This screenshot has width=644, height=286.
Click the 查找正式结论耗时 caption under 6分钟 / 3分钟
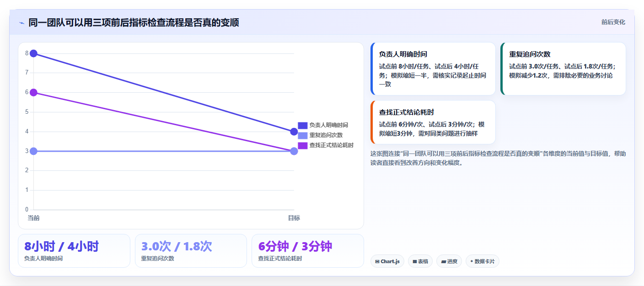click(280, 259)
